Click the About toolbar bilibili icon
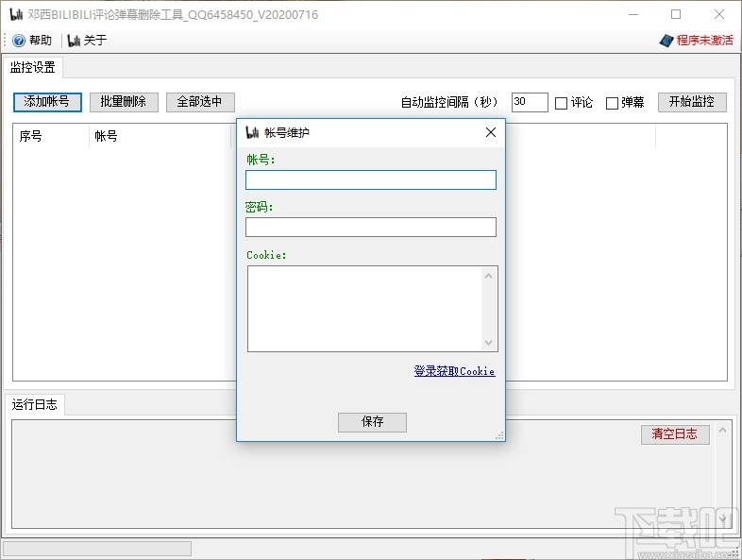742x560 pixels. (74, 41)
